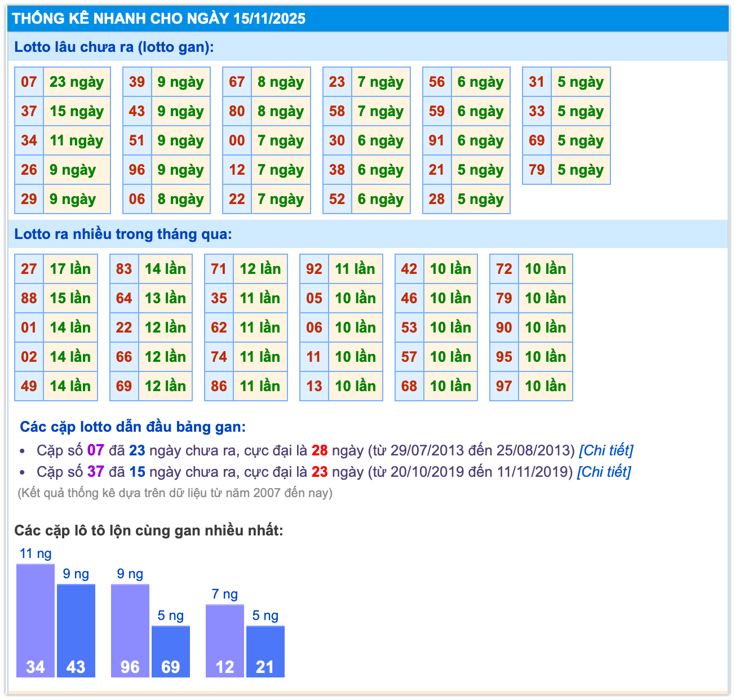
Task: Select number 07 in lotto gan table
Action: [29, 82]
